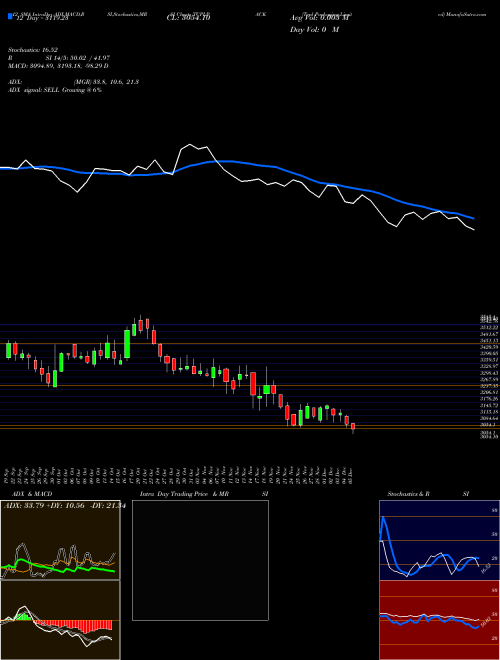Click the 3115.18 price axis label
Viewport: 500px width, 660px height.
pyautogui.click(x=489, y=412)
